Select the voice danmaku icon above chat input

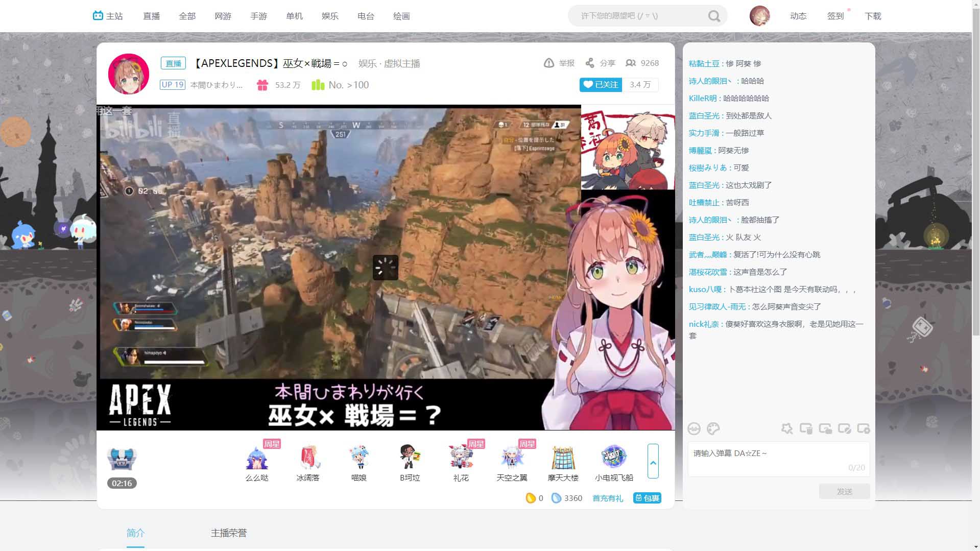[695, 429]
